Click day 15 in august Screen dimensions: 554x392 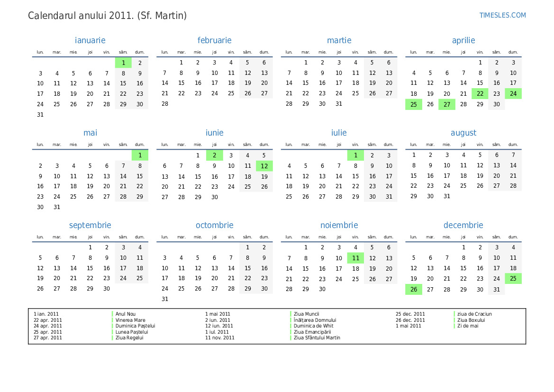point(414,176)
